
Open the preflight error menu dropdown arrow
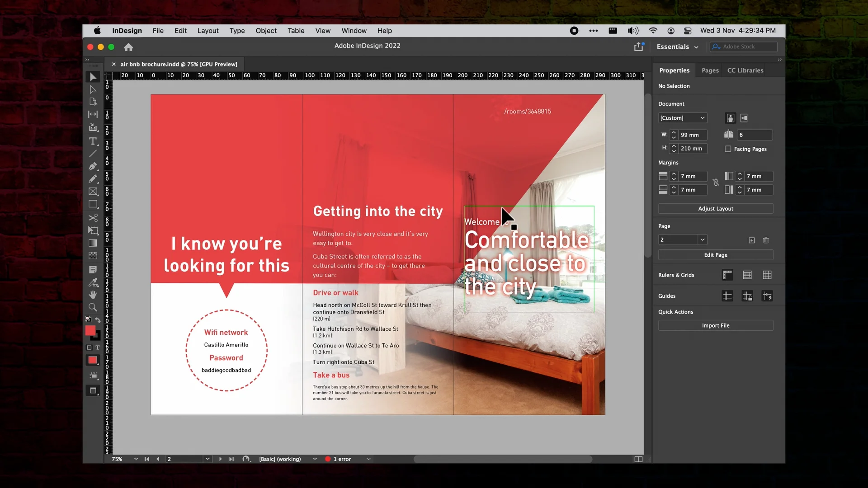tap(368, 459)
